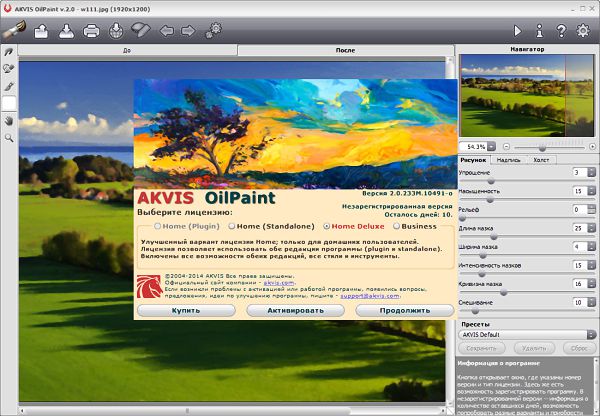The width and height of the screenshot is (600, 416).
Task: Open preferences with the gear icon
Action: [x=583, y=30]
